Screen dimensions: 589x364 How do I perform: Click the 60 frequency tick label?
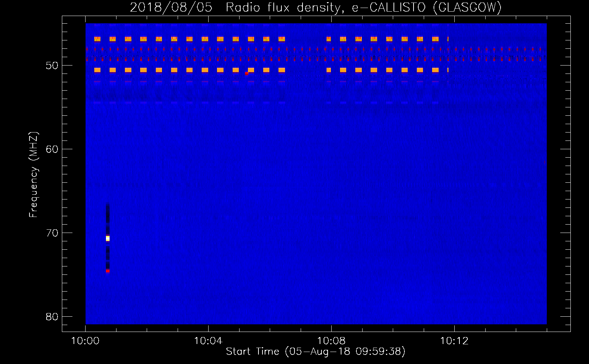[52, 149]
